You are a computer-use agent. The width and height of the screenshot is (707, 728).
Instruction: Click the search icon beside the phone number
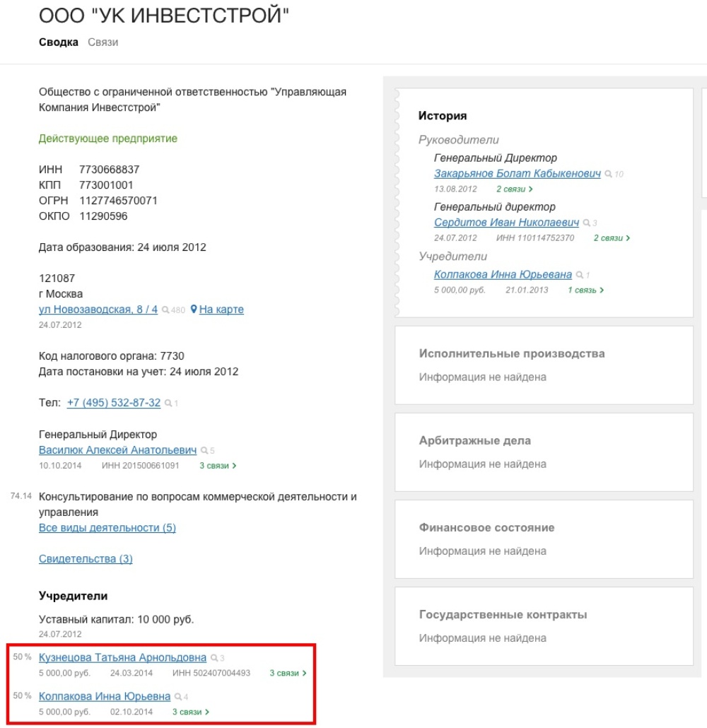pyautogui.click(x=168, y=404)
